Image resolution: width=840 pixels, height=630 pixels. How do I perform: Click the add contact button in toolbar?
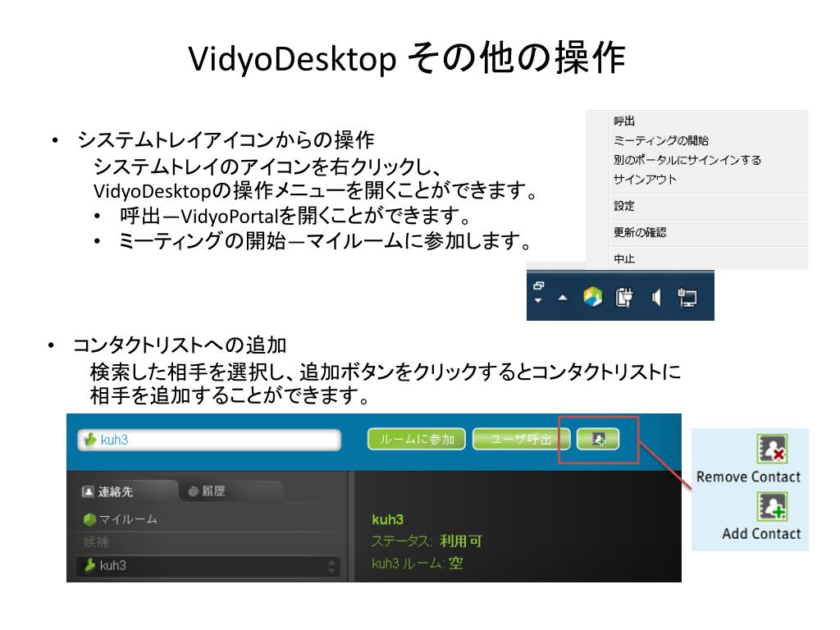(x=598, y=440)
